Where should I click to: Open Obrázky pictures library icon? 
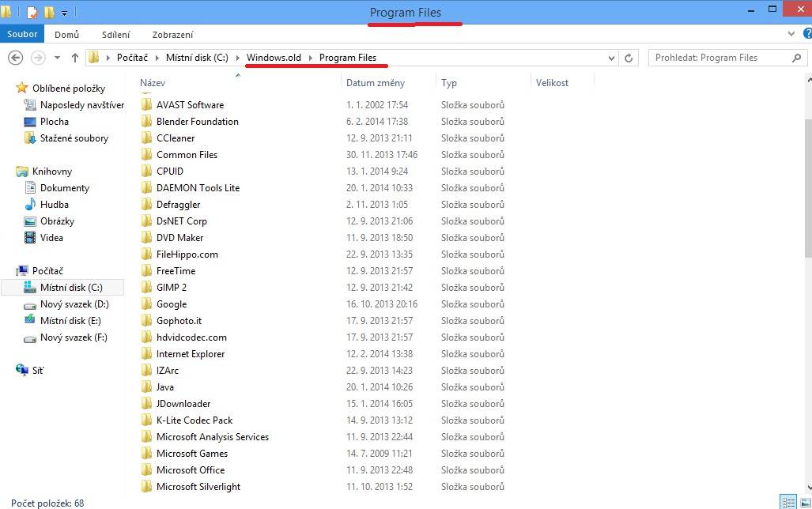pos(30,221)
